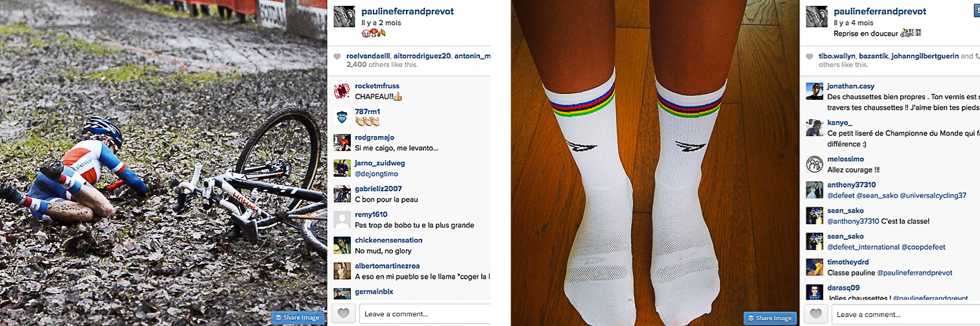
Task: Click the white socks photo
Action: click(x=654, y=163)
